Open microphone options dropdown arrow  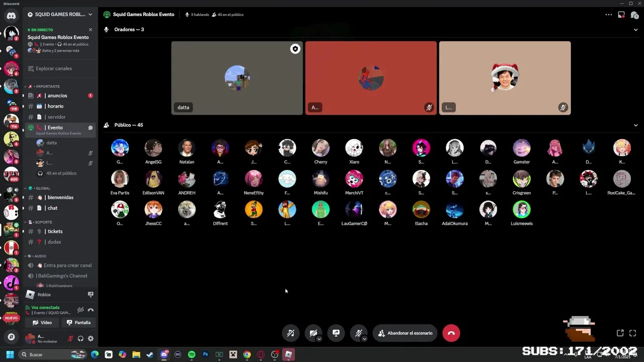[364, 339]
